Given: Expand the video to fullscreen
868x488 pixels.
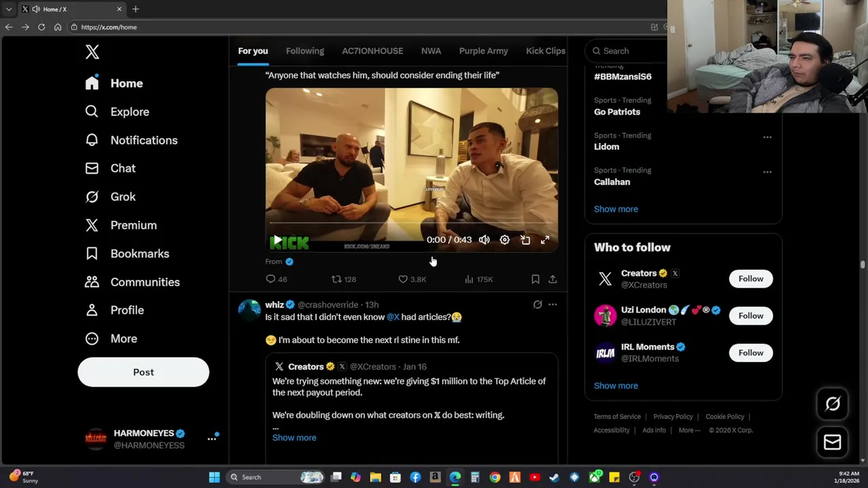Looking at the screenshot, I should (545, 240).
